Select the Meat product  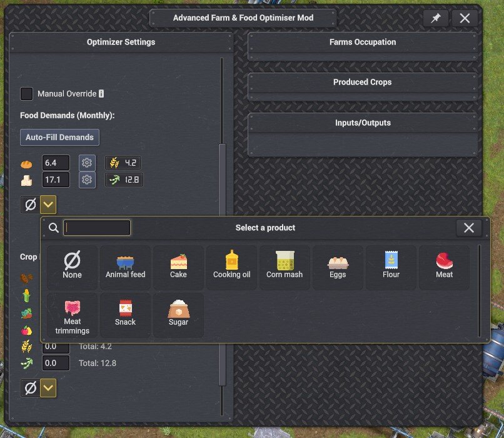point(444,268)
